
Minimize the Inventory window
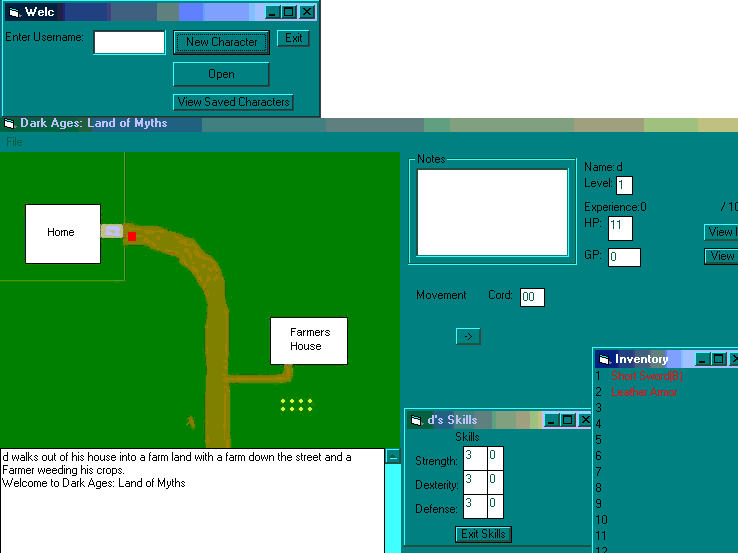point(702,359)
